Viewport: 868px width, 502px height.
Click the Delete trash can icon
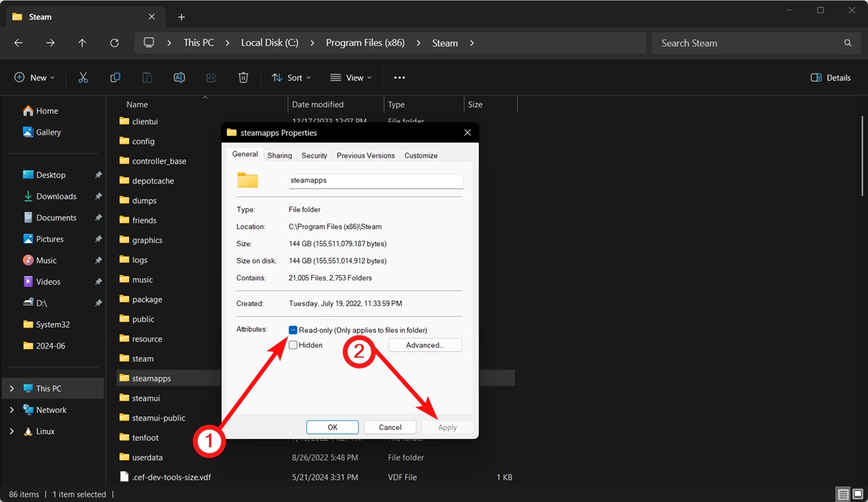point(243,78)
